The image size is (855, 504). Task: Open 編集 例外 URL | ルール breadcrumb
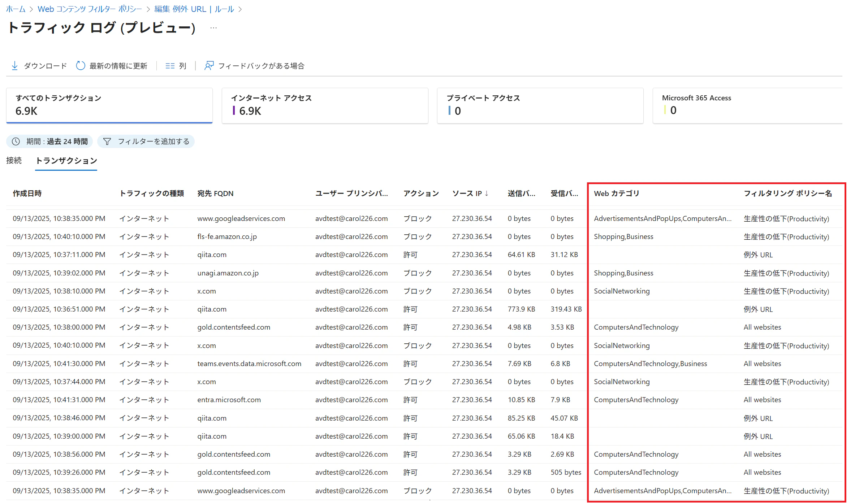(194, 9)
